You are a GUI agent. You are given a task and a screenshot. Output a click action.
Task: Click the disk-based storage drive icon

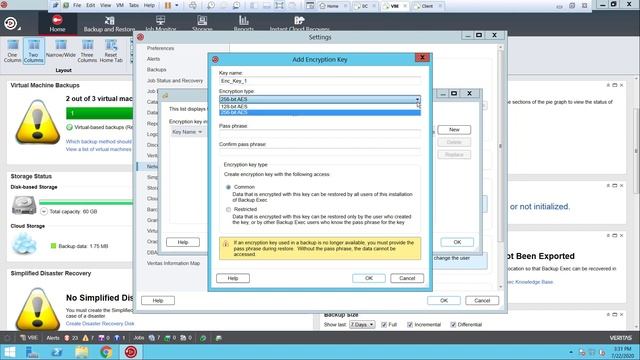tap(24, 205)
